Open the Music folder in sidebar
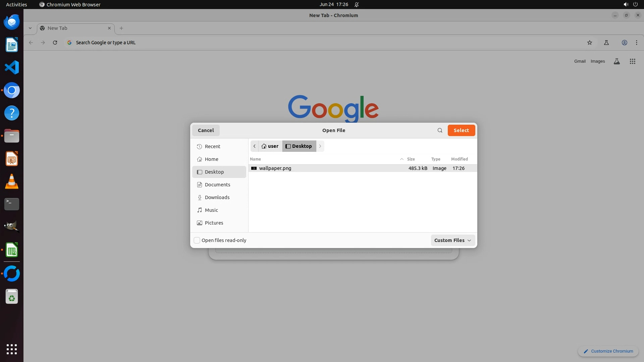This screenshot has height=362, width=644. pyautogui.click(x=211, y=210)
